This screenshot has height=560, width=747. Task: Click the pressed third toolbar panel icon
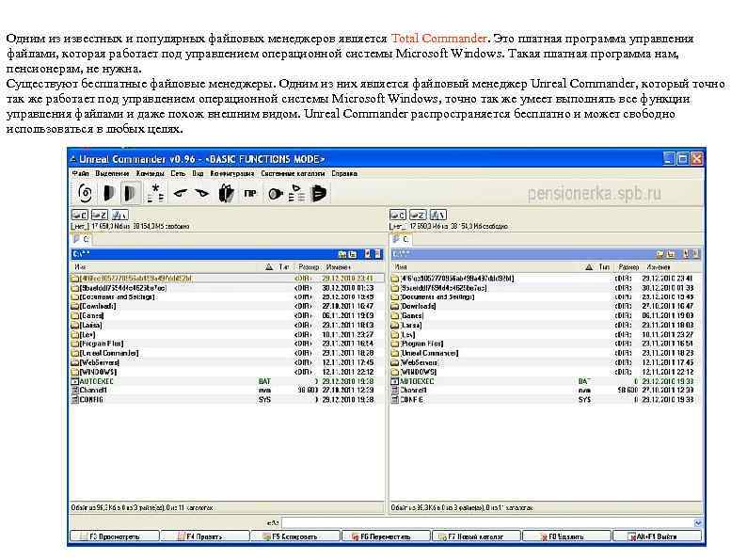pyautogui.click(x=131, y=193)
